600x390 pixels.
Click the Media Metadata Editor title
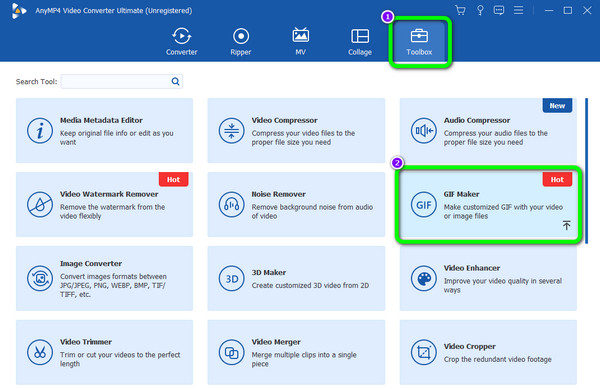(x=101, y=120)
